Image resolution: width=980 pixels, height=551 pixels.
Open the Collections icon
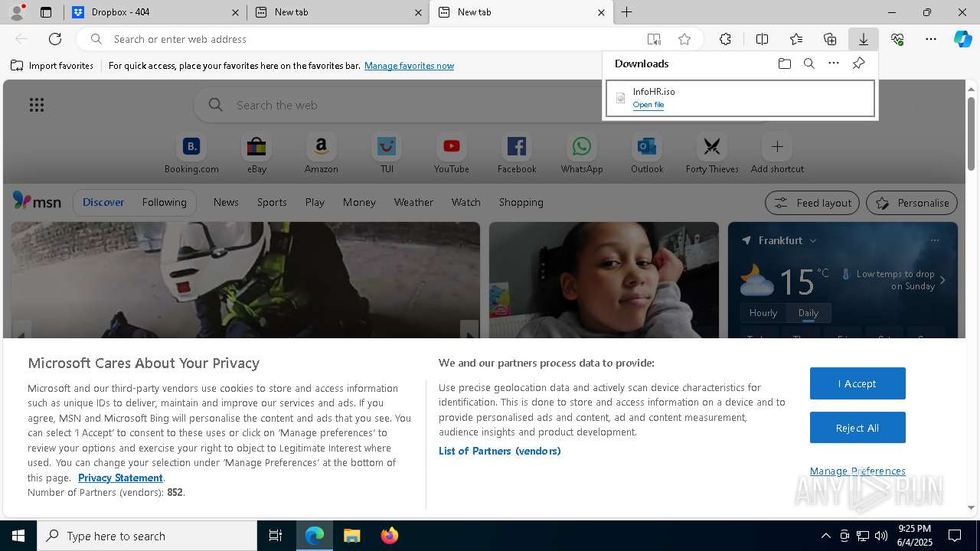(x=830, y=39)
